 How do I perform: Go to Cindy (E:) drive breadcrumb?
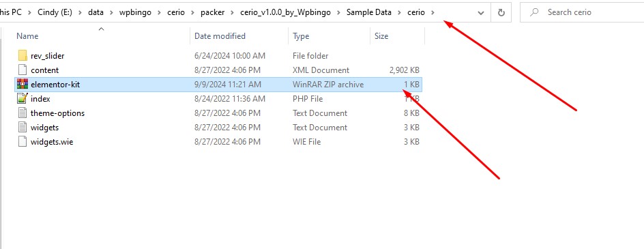[55, 12]
